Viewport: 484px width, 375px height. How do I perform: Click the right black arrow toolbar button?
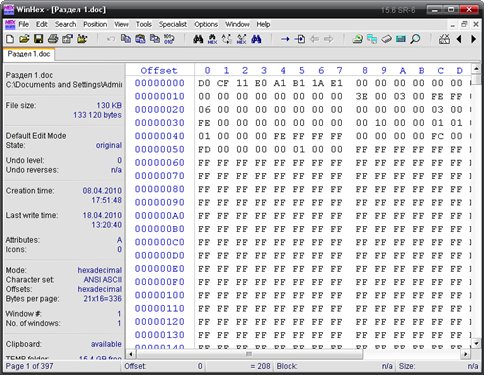pyautogui.click(x=473, y=39)
